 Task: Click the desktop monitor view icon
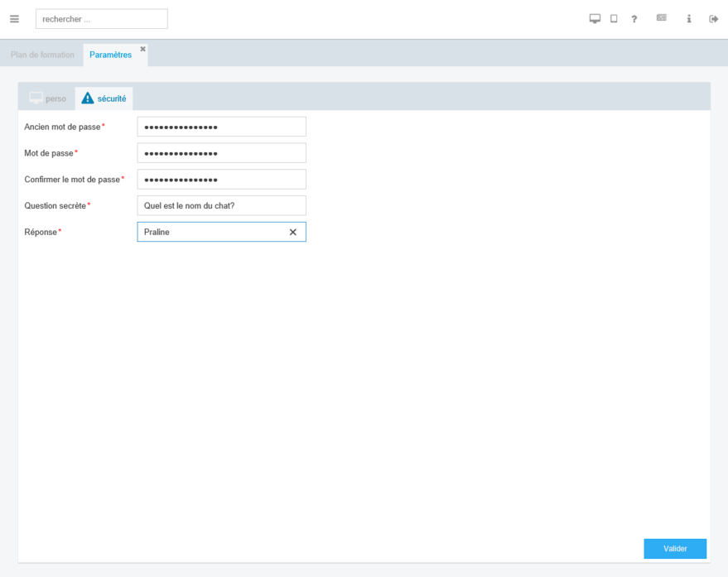pos(595,19)
